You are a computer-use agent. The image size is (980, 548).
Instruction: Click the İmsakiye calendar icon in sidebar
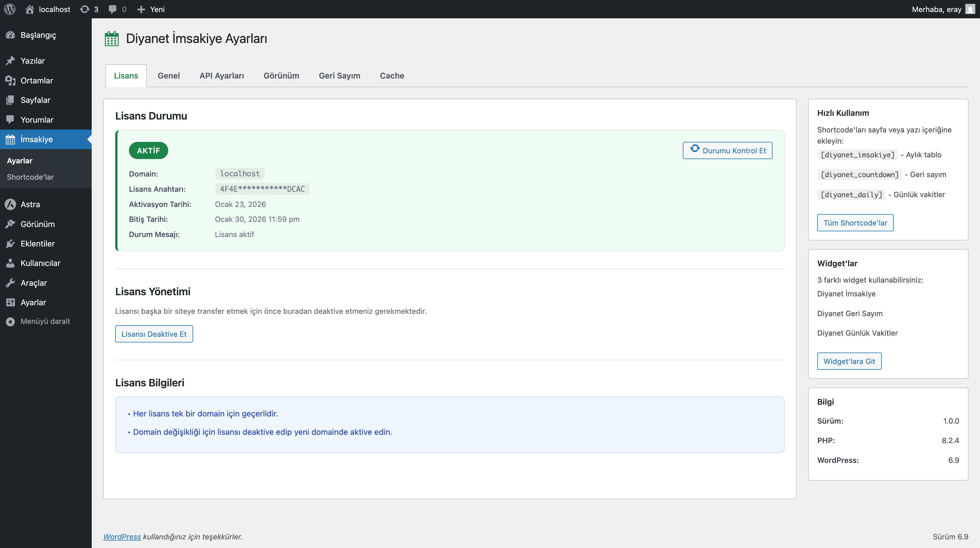click(x=10, y=139)
